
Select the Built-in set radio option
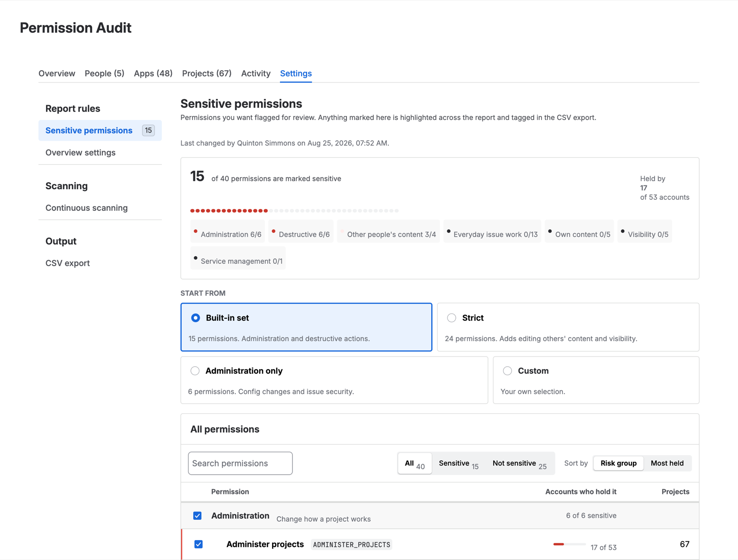point(196,318)
